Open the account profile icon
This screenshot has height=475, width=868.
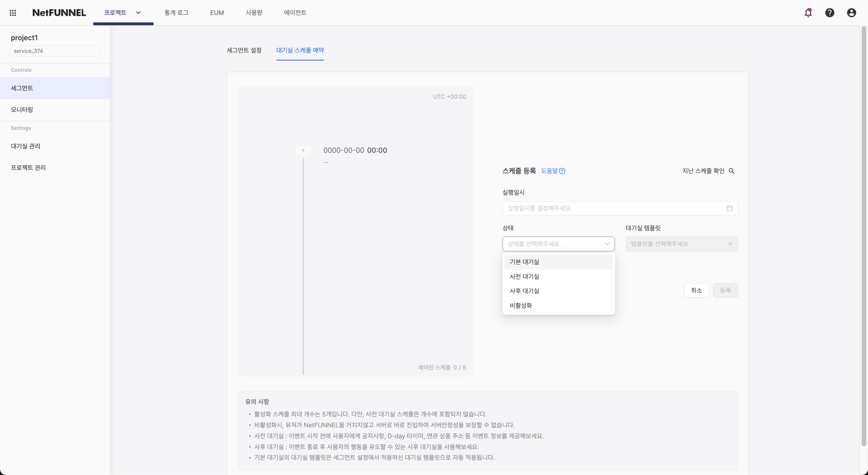(851, 12)
